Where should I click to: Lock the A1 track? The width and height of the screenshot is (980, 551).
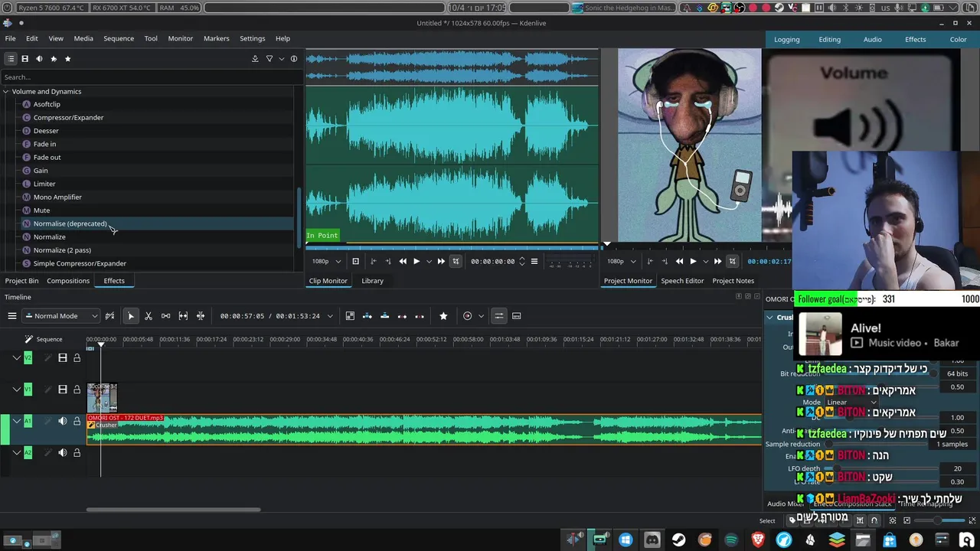[x=77, y=421]
